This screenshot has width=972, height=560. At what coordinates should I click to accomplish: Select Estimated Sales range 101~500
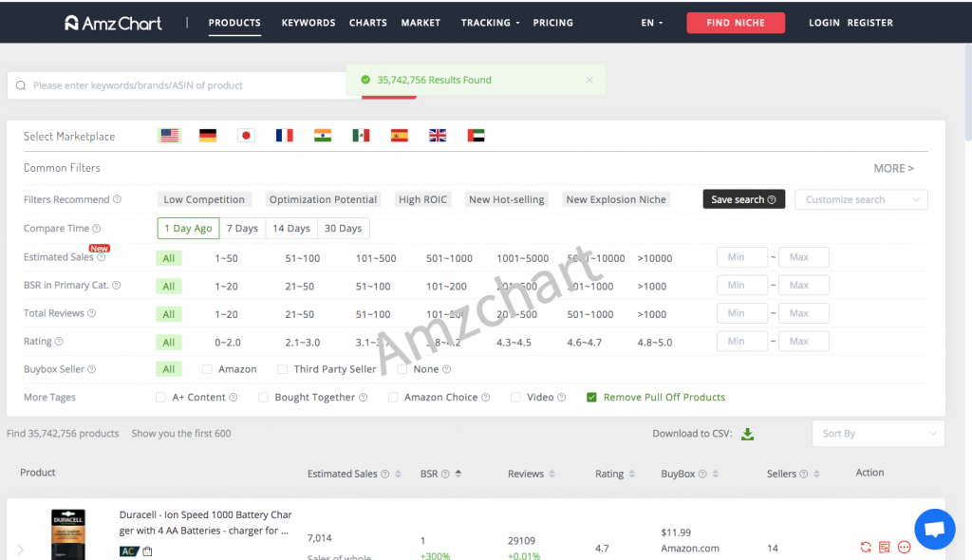(376, 258)
